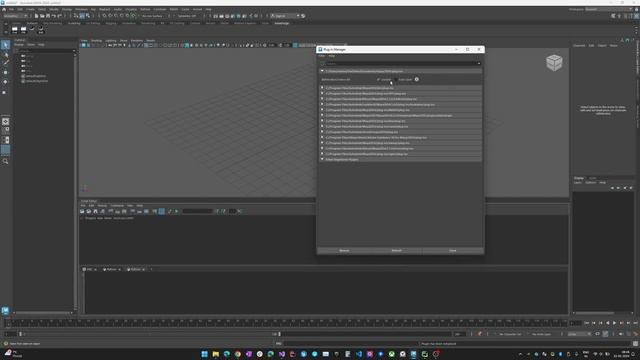Click the Undo arrow icon
640x360 pixels.
click(53, 16)
